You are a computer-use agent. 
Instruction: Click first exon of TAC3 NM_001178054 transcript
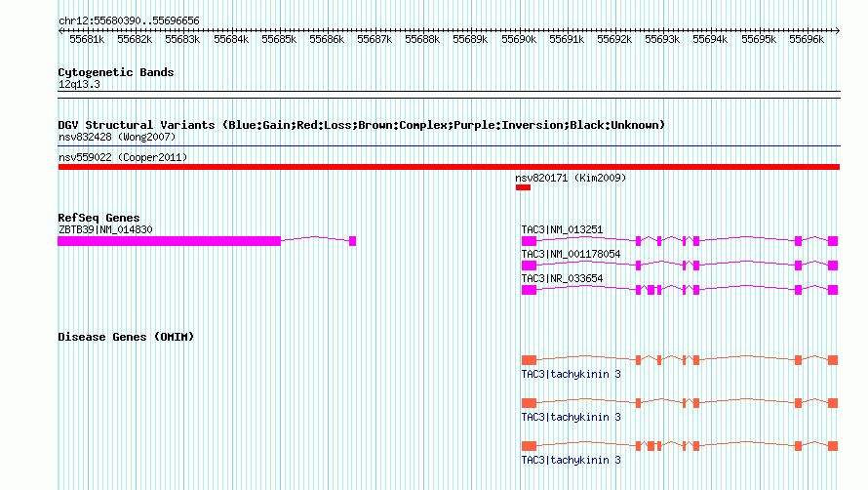pos(530,265)
